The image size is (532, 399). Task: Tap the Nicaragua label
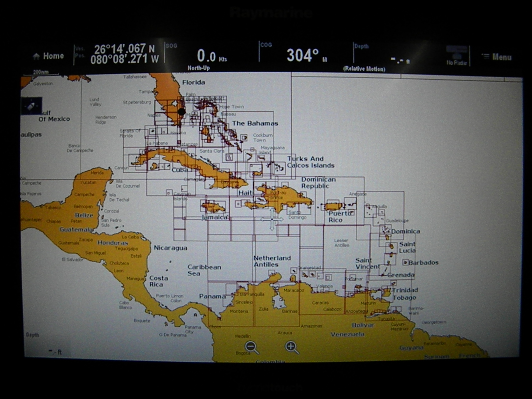(x=170, y=248)
